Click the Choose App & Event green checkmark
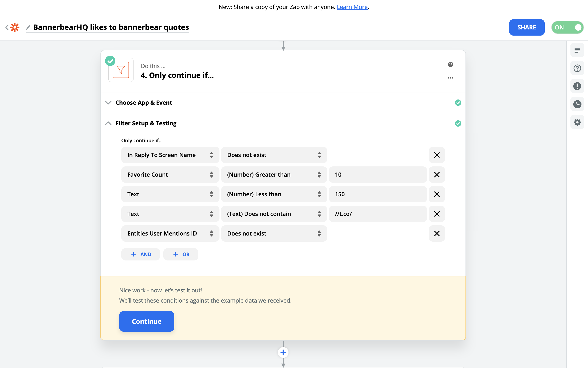 click(x=458, y=103)
